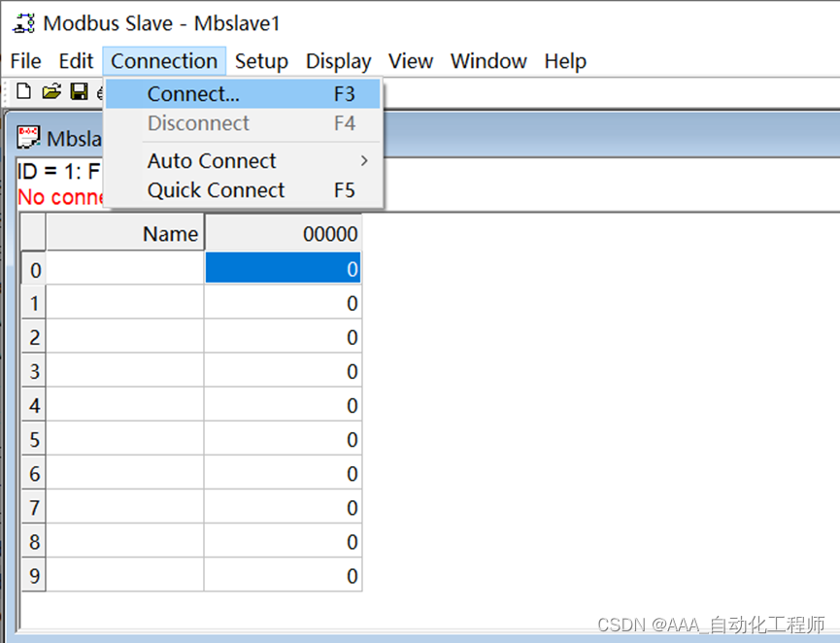Close the open Connection menu
Screen dimensions: 840x643
164,61
